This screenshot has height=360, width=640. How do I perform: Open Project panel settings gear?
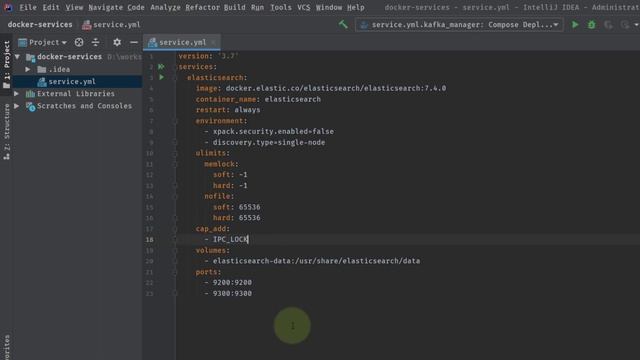click(x=117, y=42)
